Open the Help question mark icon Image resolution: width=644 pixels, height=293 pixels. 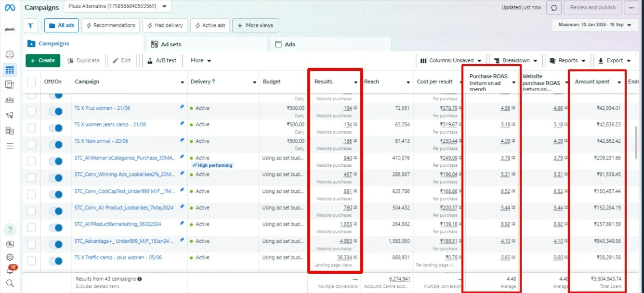click(10, 229)
